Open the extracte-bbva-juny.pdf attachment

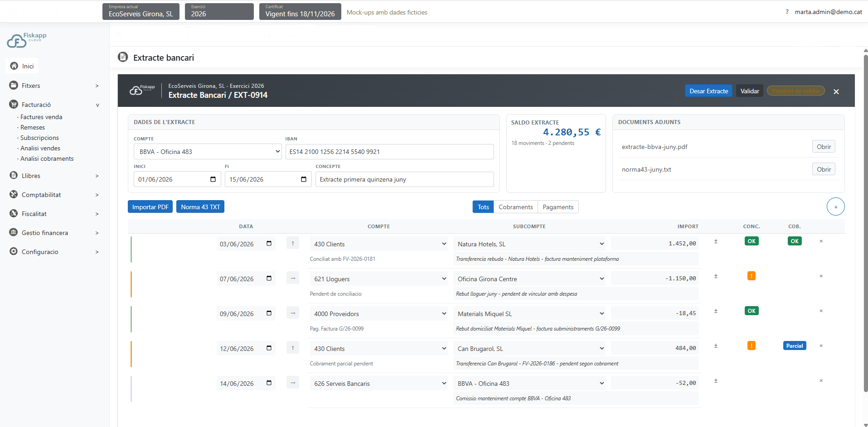(824, 147)
